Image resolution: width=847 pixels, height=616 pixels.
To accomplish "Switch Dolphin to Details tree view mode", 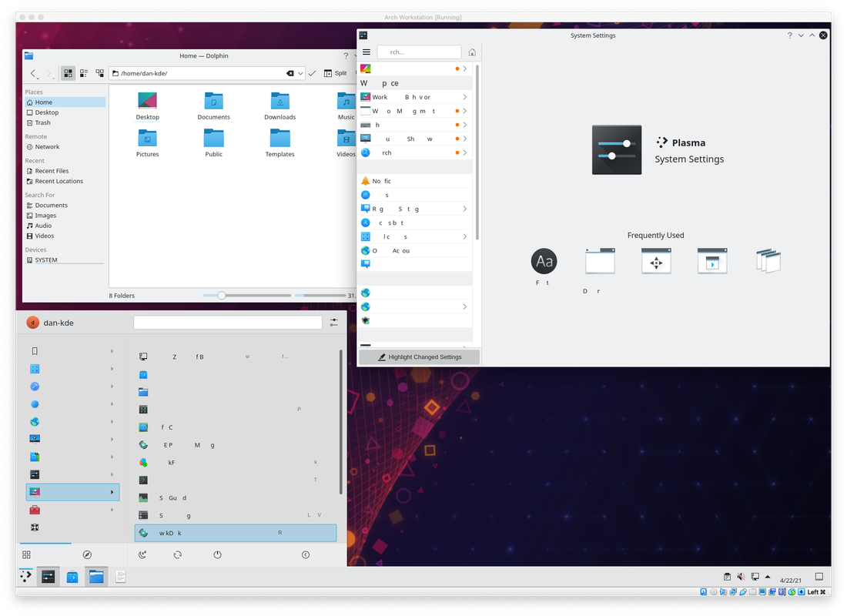I will point(99,73).
